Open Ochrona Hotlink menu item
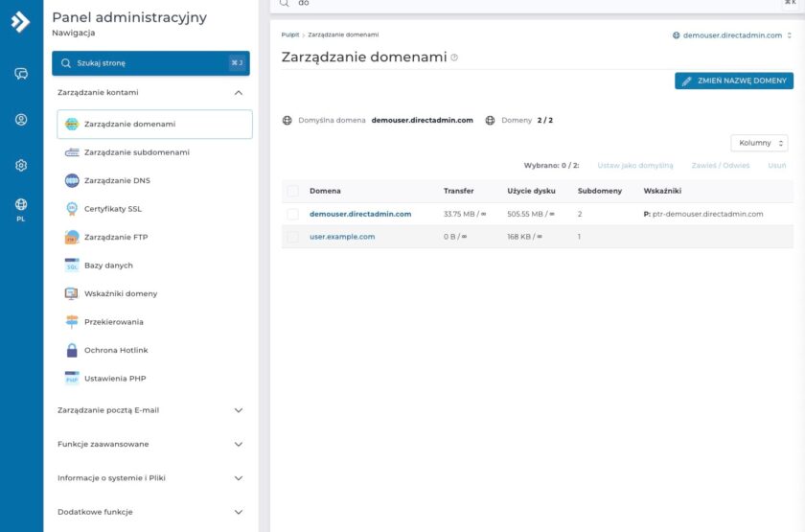 (x=154, y=350)
